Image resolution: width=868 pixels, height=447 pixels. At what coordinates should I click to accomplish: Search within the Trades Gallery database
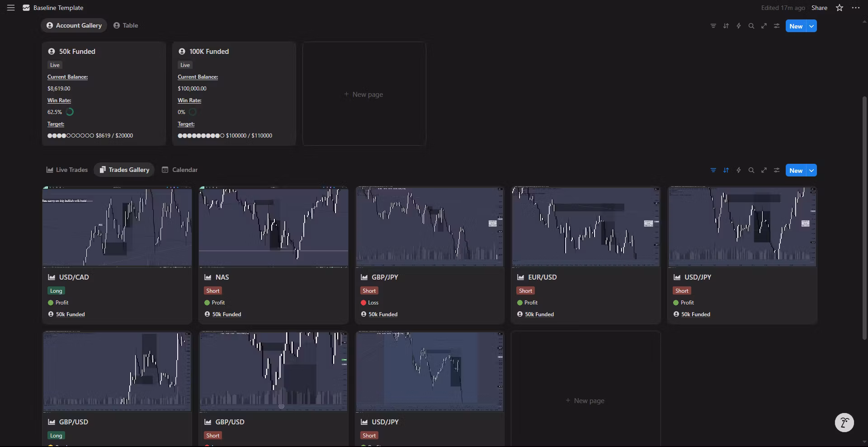pyautogui.click(x=751, y=171)
